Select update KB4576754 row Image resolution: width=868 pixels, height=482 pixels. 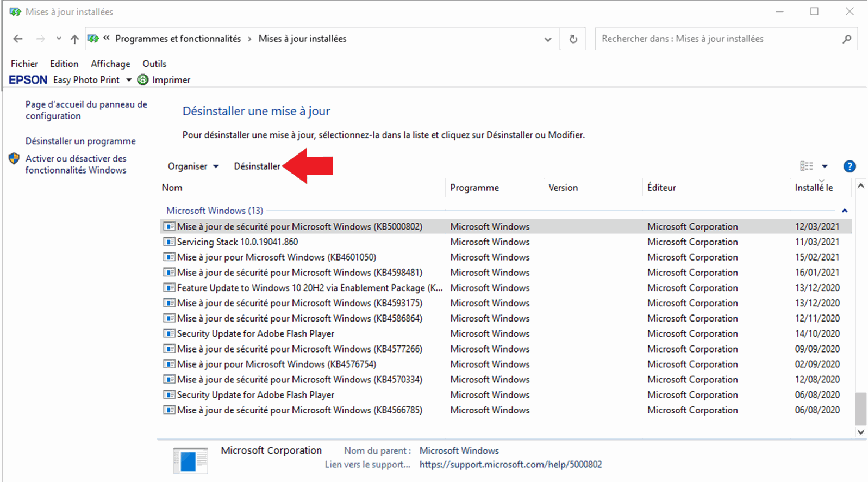pyautogui.click(x=506, y=364)
